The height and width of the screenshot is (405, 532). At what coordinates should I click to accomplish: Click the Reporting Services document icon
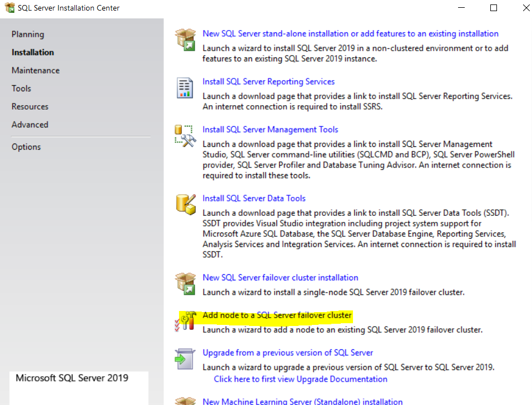pos(185,87)
